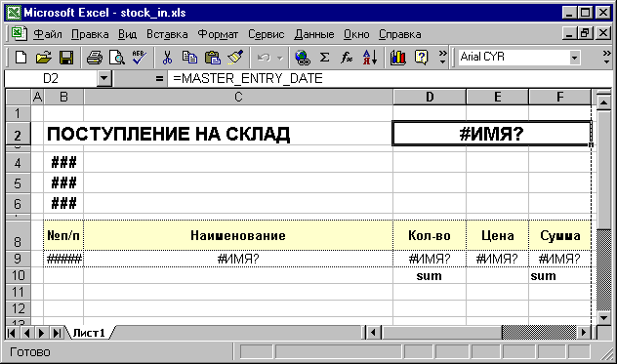Show more toolbar buttons chevron after Help icon
617x364 pixels.
click(442, 58)
